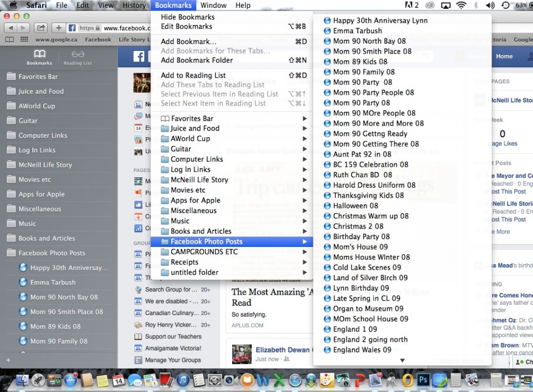Open bookmark Halloween 08
533x392 pixels.
[x=402, y=206]
